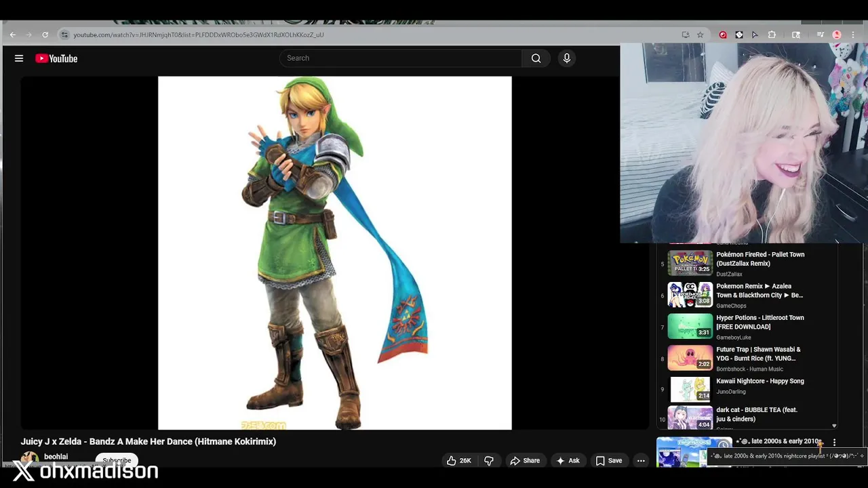Image resolution: width=868 pixels, height=488 pixels.
Task: Open the Chrome profile avatar
Action: [x=837, y=35]
